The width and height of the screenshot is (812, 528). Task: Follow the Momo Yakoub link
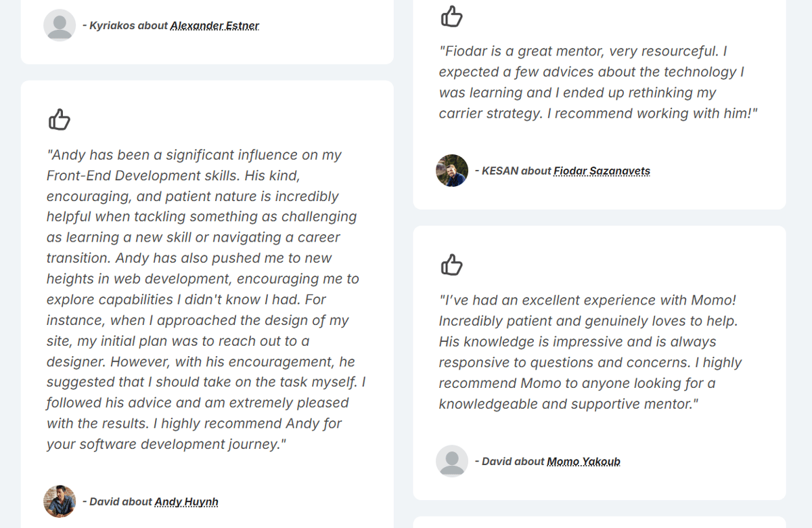click(x=584, y=462)
